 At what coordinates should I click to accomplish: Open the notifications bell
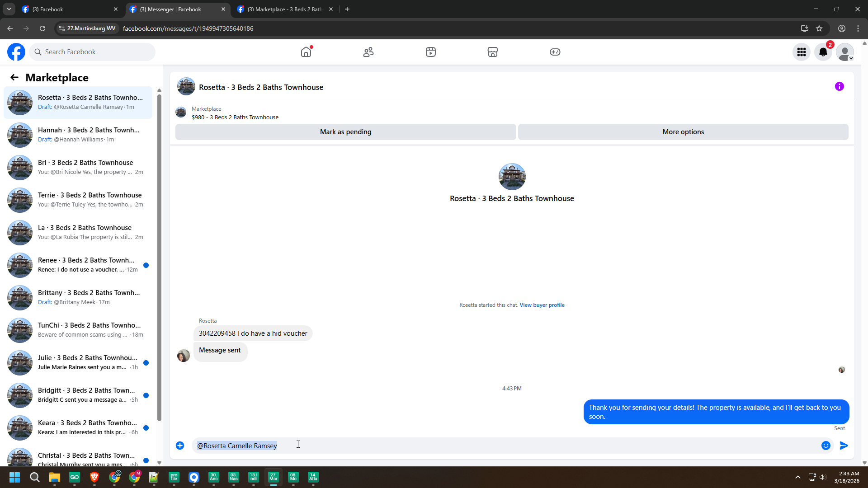[823, 52]
